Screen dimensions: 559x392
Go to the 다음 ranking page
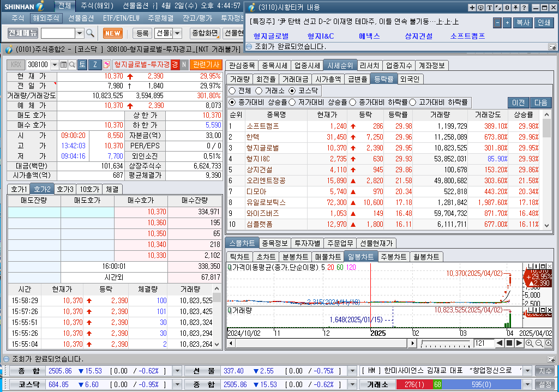point(540,102)
